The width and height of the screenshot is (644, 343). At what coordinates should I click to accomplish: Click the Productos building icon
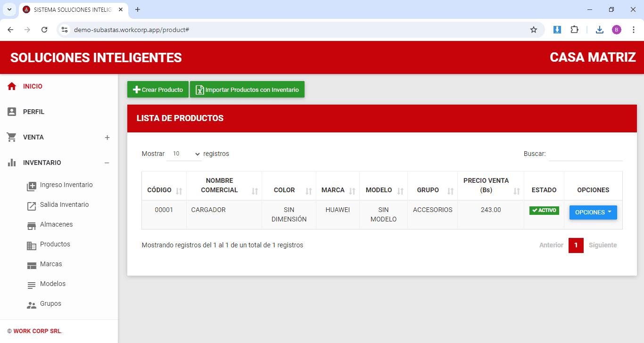32,245
